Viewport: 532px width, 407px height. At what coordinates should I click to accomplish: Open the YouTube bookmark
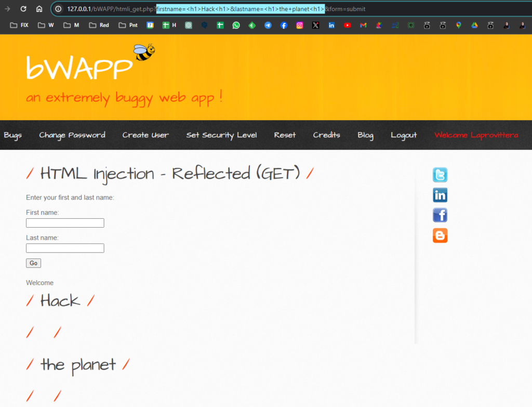(x=348, y=25)
